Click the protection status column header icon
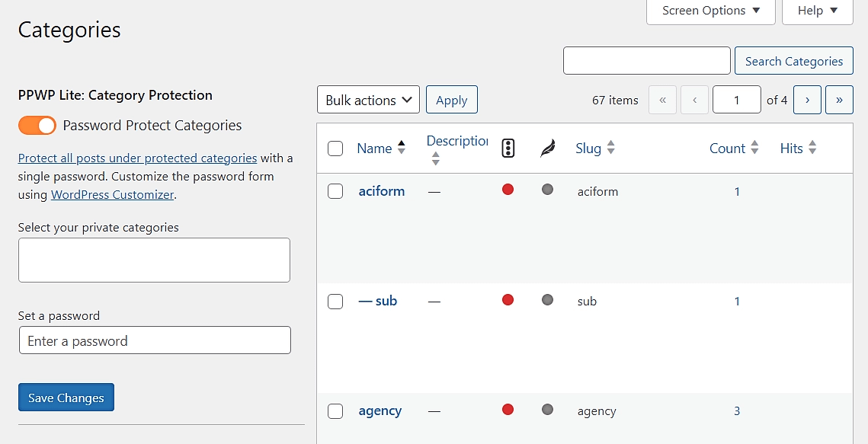The image size is (868, 444). click(508, 146)
